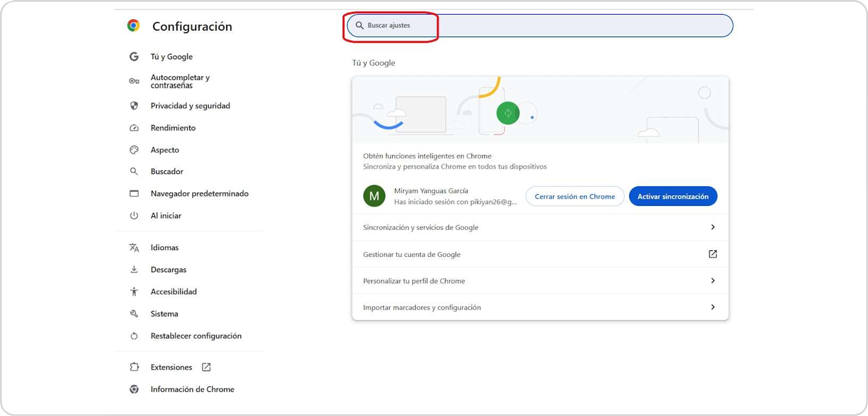The image size is (868, 416).
Task: Click the shield icon for Privacidad y seguridad
Action: coord(134,106)
